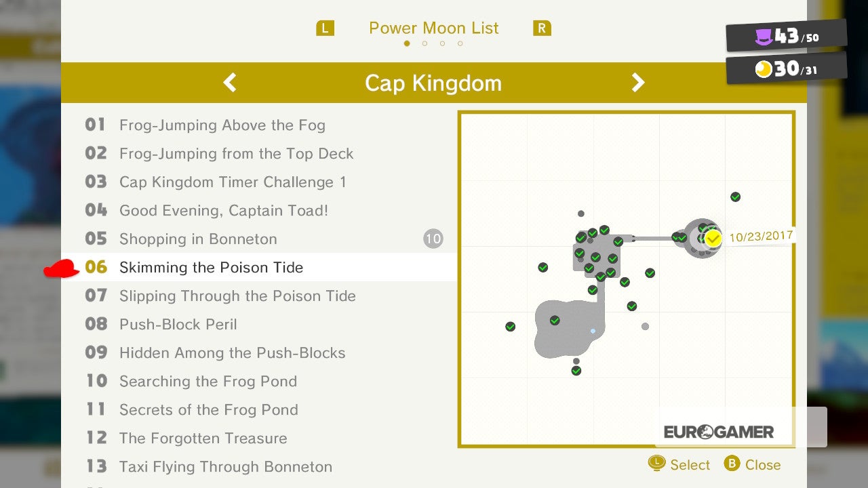Screen dimensions: 868x488
Task: Select moon 01 Frog-Jumping Above the Fog
Action: click(x=222, y=125)
